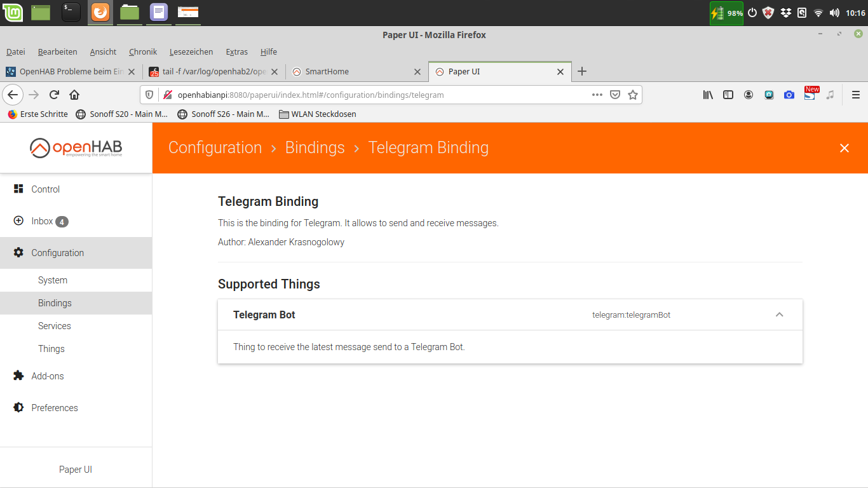
Task: Open the Extras menu
Action: click(237, 52)
